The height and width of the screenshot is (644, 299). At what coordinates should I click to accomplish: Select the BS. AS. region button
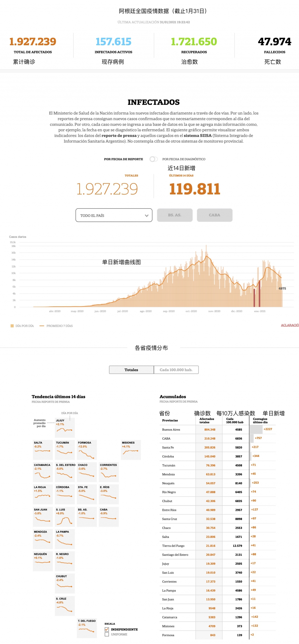pos(175,215)
